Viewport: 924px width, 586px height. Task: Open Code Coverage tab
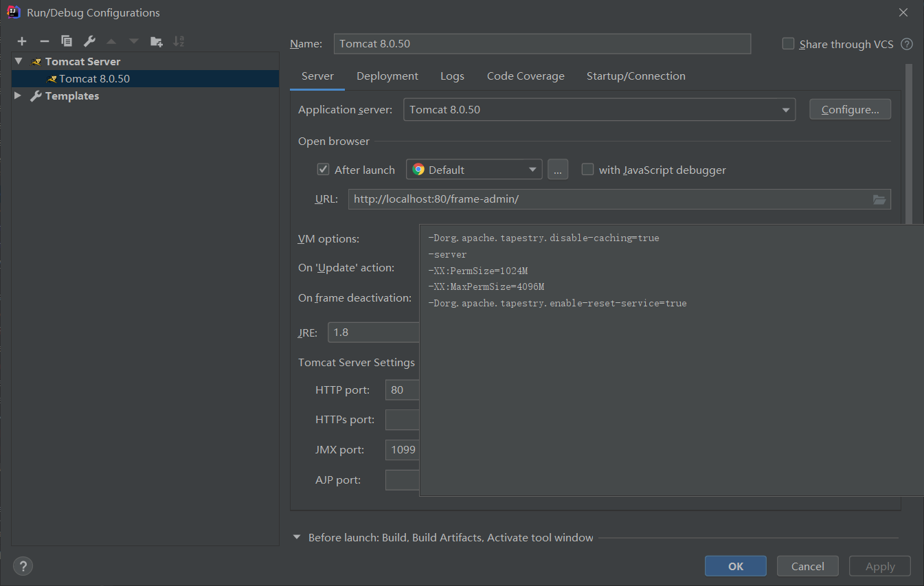526,76
